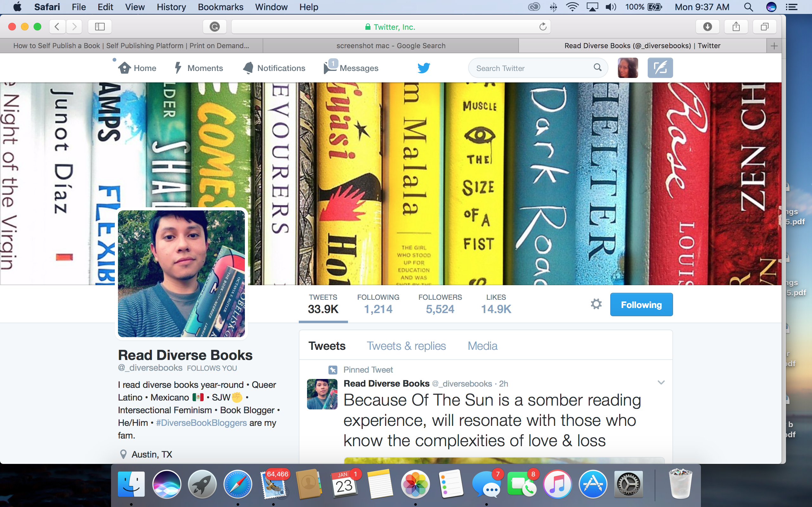The height and width of the screenshot is (507, 812).
Task: Click the Safari share icon
Action: click(736, 27)
